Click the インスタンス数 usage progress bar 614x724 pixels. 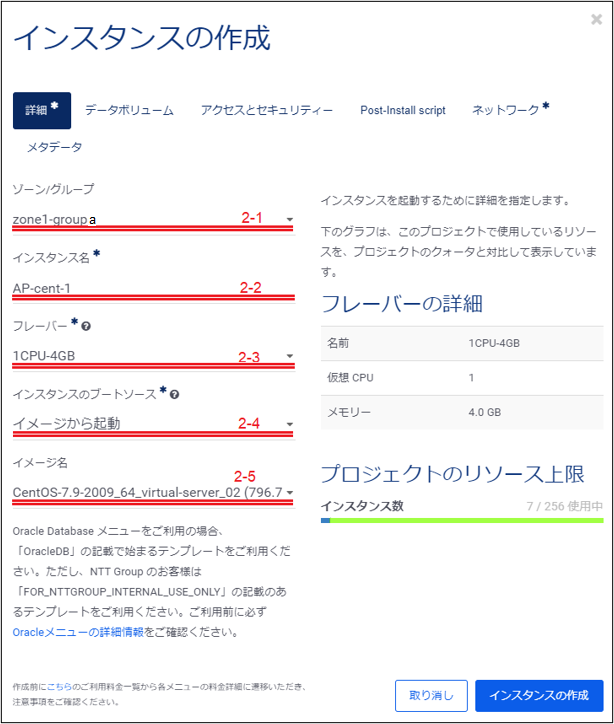tap(462, 520)
